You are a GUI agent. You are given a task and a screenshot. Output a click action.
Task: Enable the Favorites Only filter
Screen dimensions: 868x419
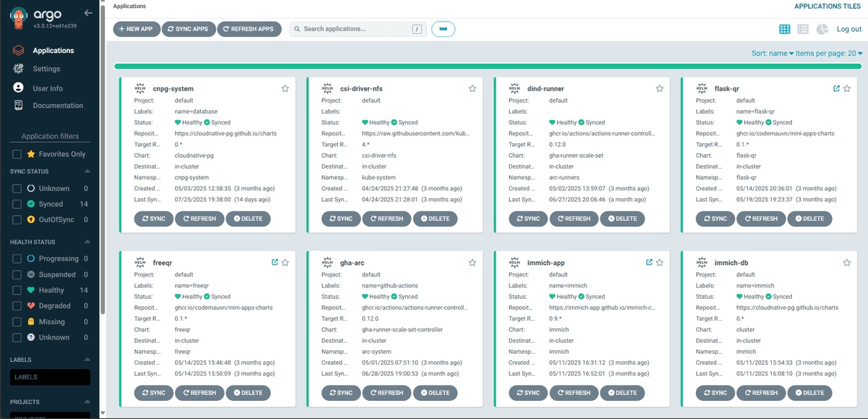pyautogui.click(x=16, y=153)
